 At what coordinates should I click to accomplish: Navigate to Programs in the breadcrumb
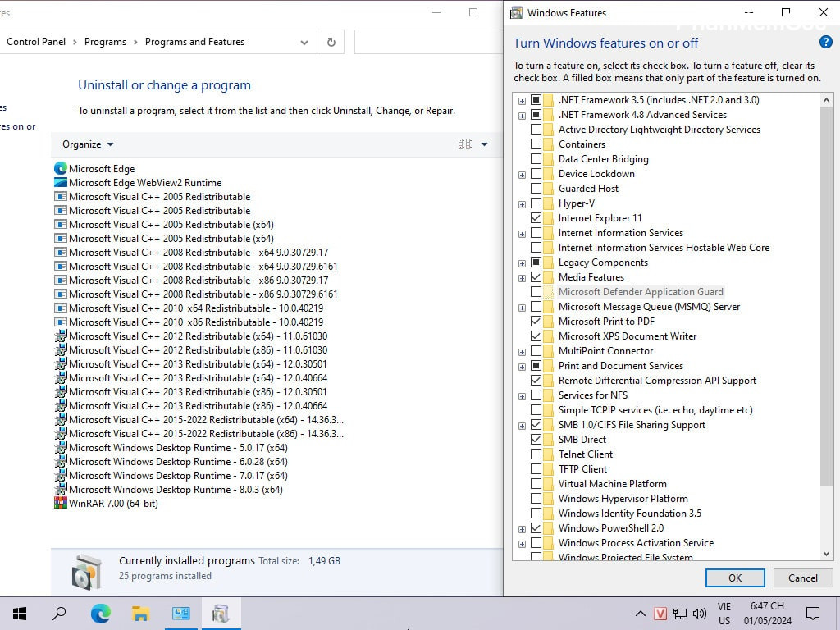coord(105,42)
